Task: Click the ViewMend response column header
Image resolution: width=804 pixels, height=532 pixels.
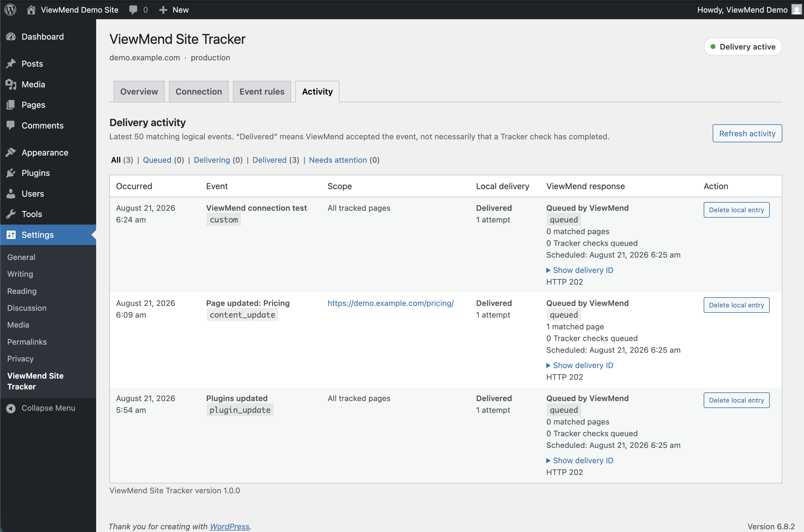Action: click(x=585, y=186)
